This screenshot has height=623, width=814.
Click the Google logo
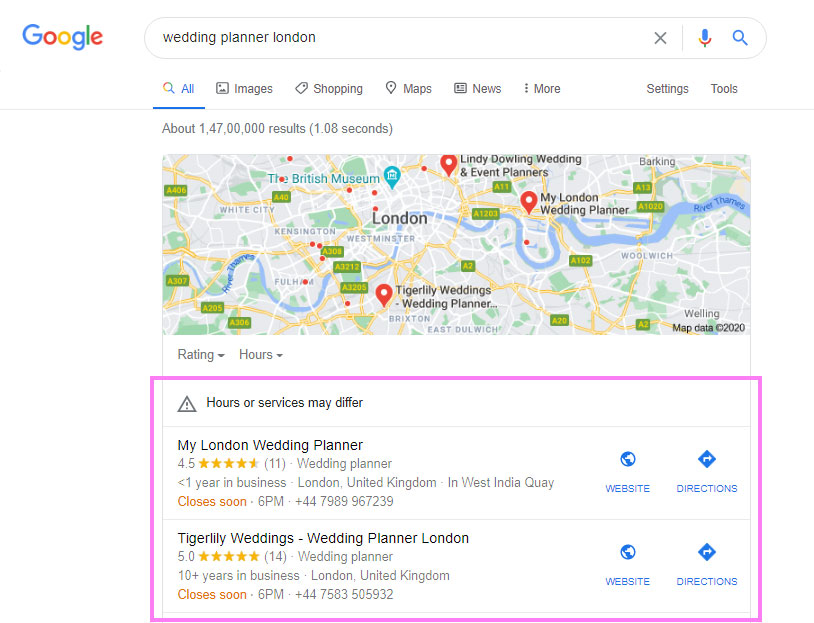tap(62, 37)
